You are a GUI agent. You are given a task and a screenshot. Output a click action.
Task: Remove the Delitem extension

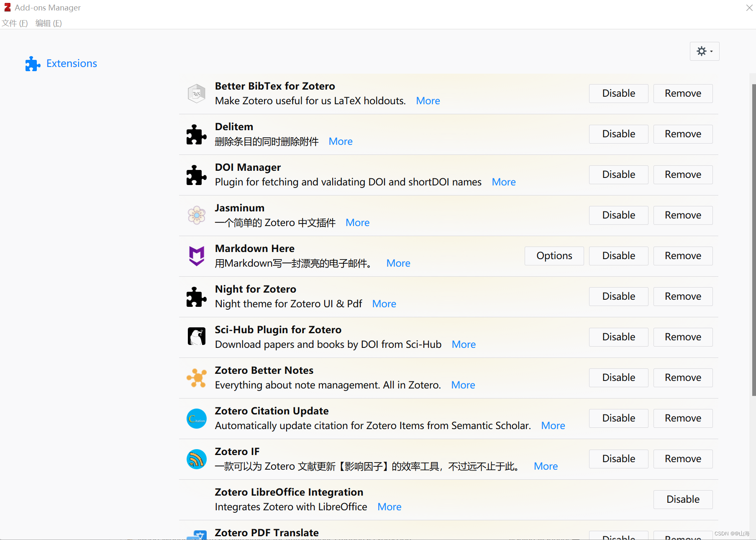(x=683, y=134)
